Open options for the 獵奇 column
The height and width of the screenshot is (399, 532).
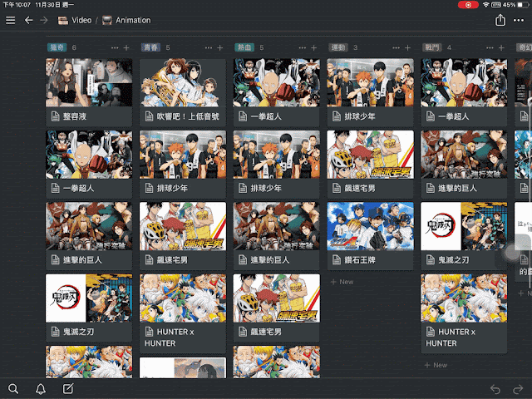(x=115, y=48)
